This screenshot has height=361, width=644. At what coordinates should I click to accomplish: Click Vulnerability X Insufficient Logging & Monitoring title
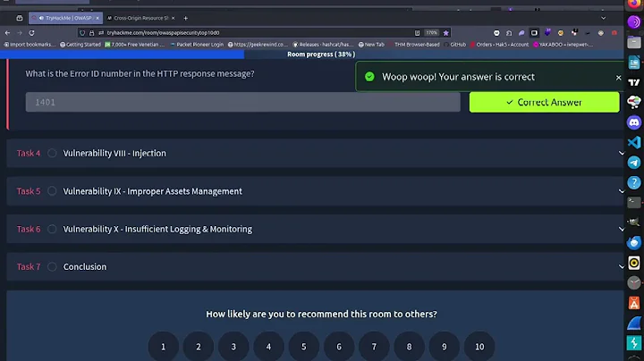(157, 229)
